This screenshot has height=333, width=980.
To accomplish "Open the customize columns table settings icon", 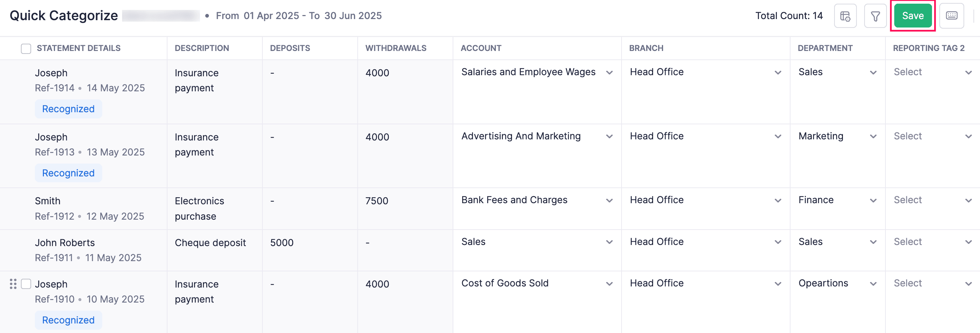I will [845, 16].
